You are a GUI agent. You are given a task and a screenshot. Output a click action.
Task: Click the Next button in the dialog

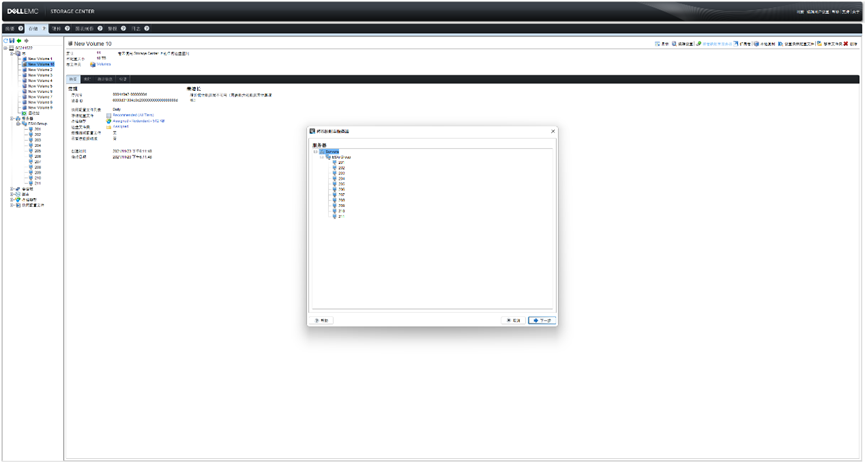coord(542,320)
